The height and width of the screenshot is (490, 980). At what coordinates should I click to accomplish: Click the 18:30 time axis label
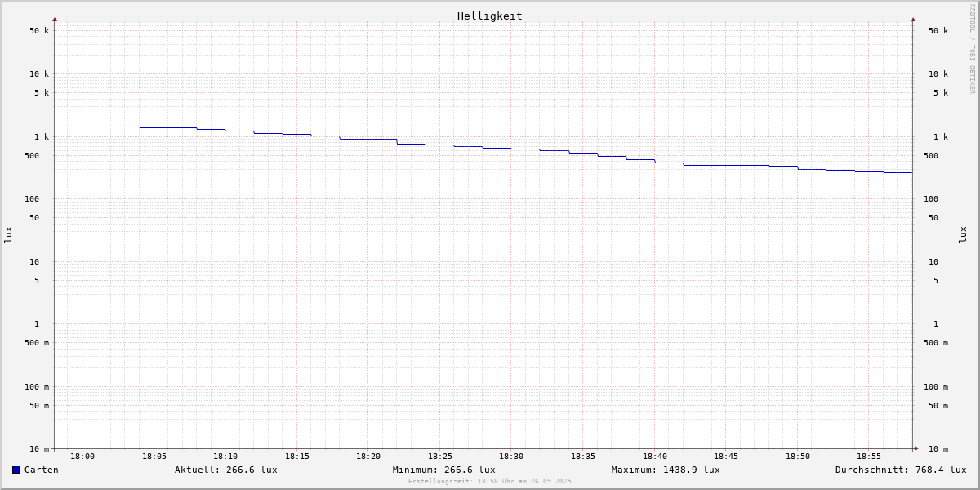click(x=511, y=457)
